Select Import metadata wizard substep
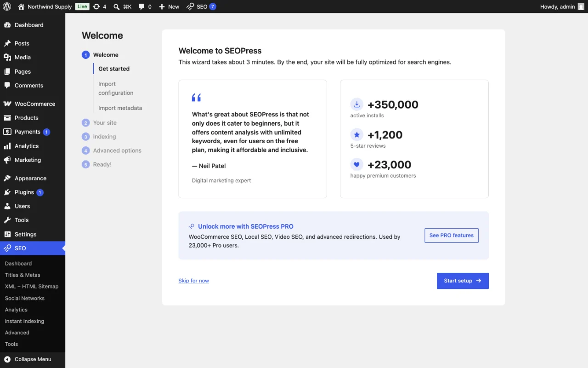 coord(120,108)
